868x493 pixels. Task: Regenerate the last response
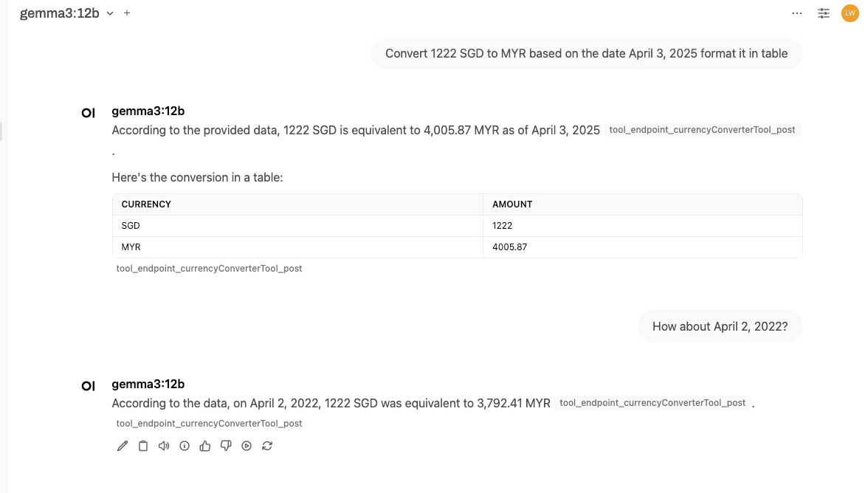coord(267,446)
